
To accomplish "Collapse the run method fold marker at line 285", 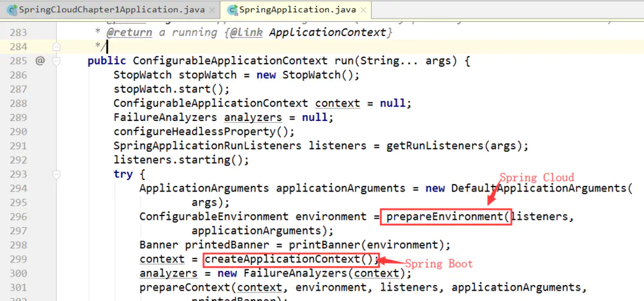I will click(57, 61).
